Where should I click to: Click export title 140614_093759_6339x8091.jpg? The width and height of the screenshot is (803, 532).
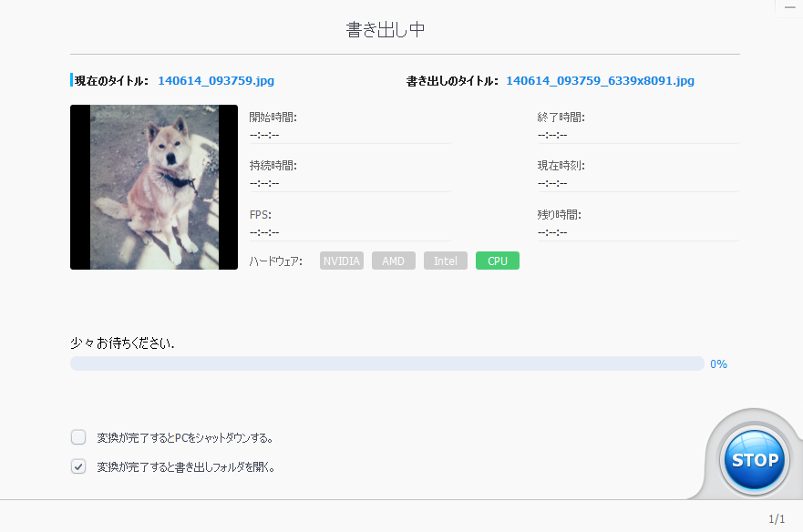click(601, 81)
